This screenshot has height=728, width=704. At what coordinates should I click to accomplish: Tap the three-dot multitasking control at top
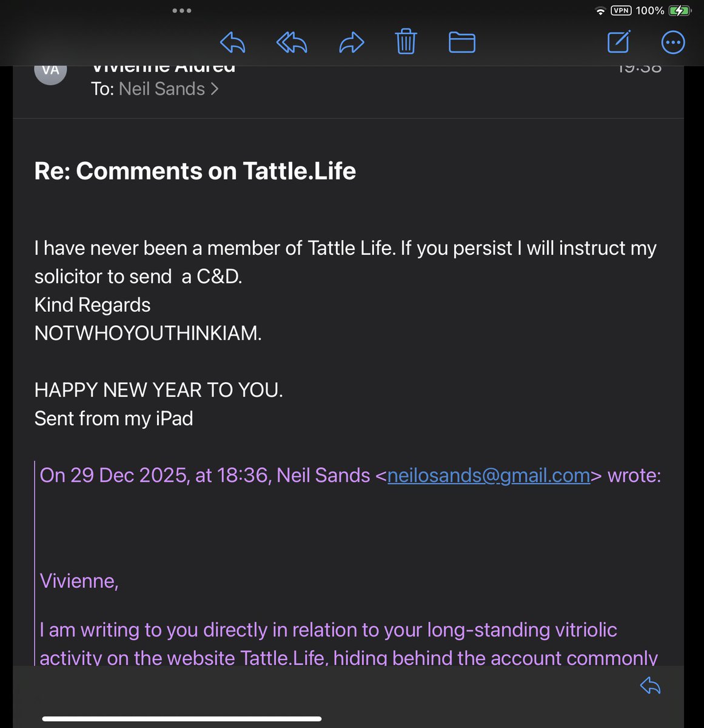(181, 10)
